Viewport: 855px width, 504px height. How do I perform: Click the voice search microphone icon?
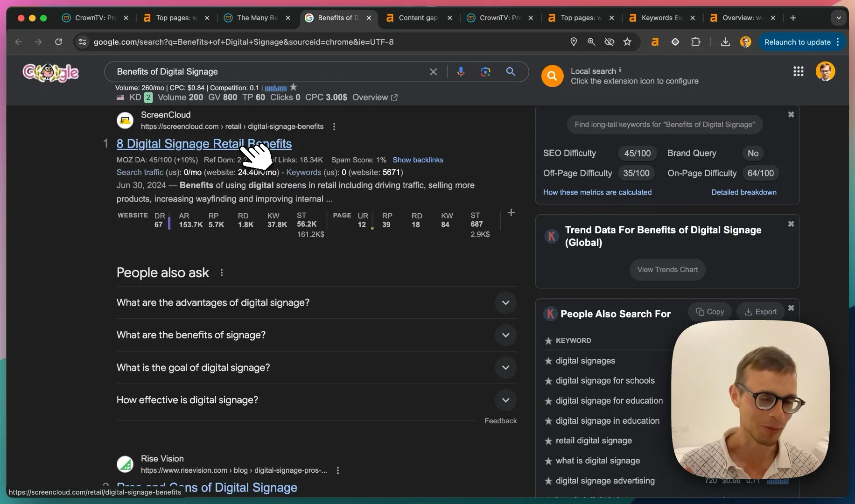tap(461, 72)
